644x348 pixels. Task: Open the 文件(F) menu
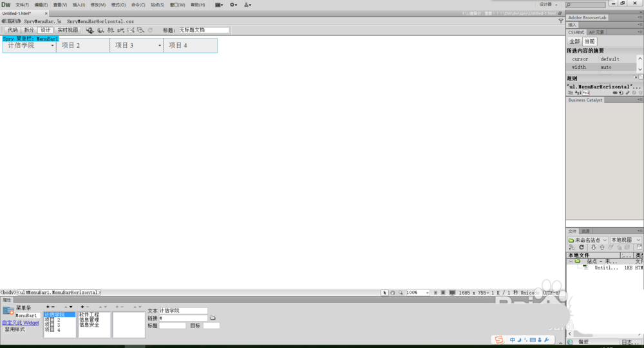pyautogui.click(x=22, y=5)
